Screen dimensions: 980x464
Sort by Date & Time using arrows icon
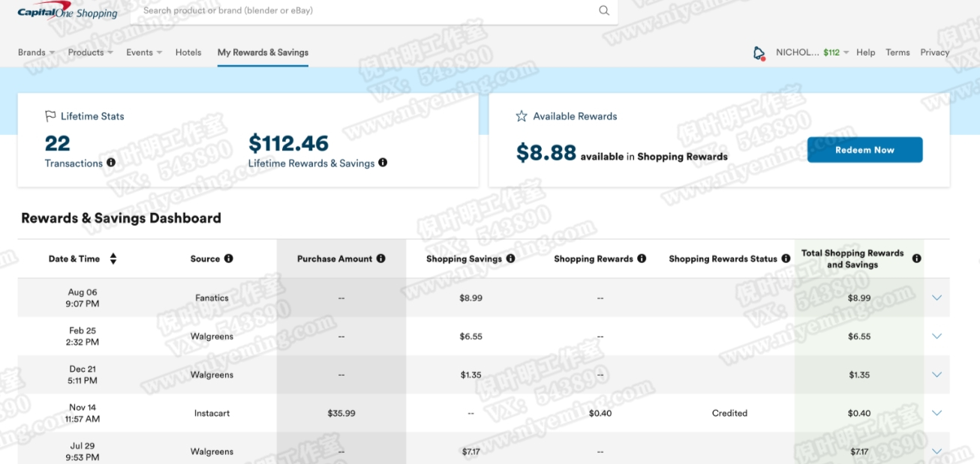click(113, 259)
